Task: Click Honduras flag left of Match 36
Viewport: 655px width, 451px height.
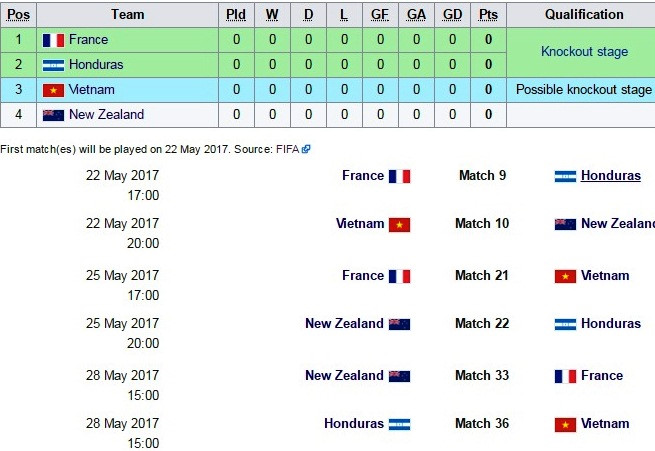Action: pyautogui.click(x=399, y=424)
